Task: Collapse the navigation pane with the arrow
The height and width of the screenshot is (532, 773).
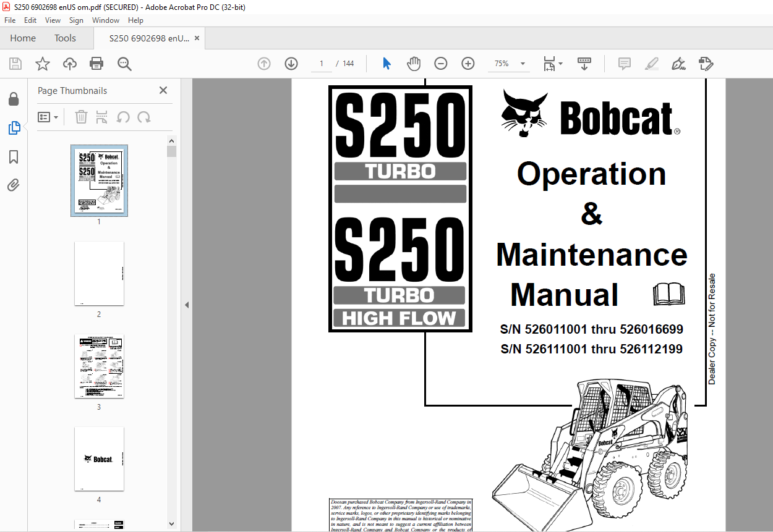Action: 187,305
